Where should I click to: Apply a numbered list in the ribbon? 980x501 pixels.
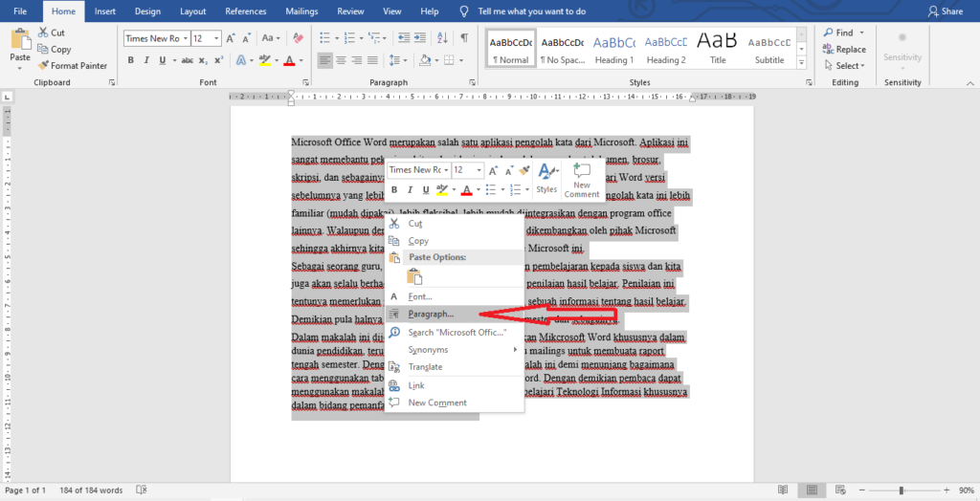click(350, 39)
